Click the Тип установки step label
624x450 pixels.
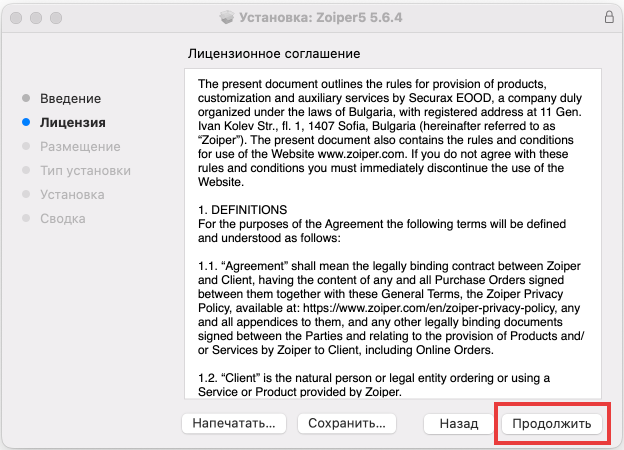tap(85, 171)
